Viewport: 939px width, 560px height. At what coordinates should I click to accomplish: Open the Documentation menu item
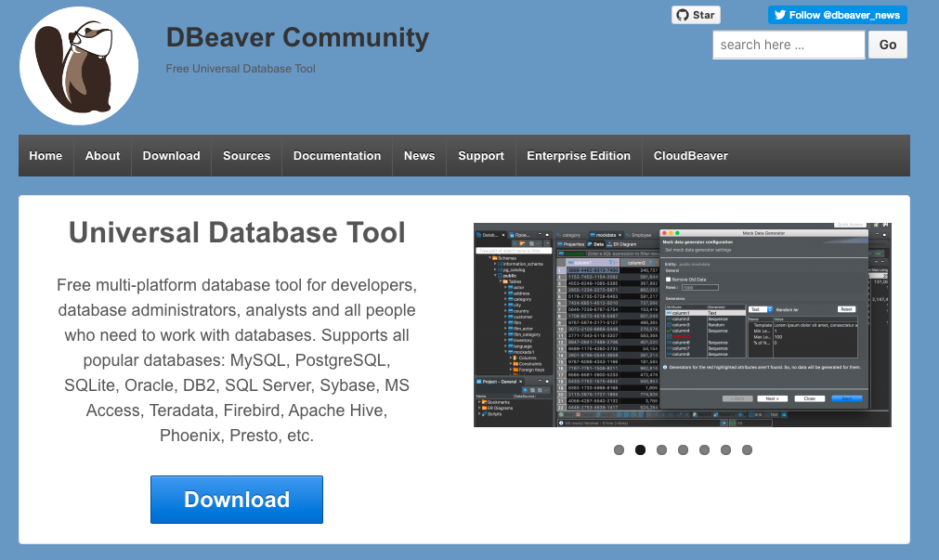(337, 156)
